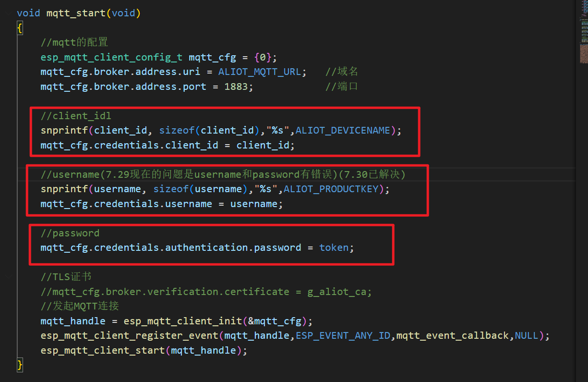This screenshot has width=588, height=382.
Task: Select the token variable name
Action: [x=334, y=247]
